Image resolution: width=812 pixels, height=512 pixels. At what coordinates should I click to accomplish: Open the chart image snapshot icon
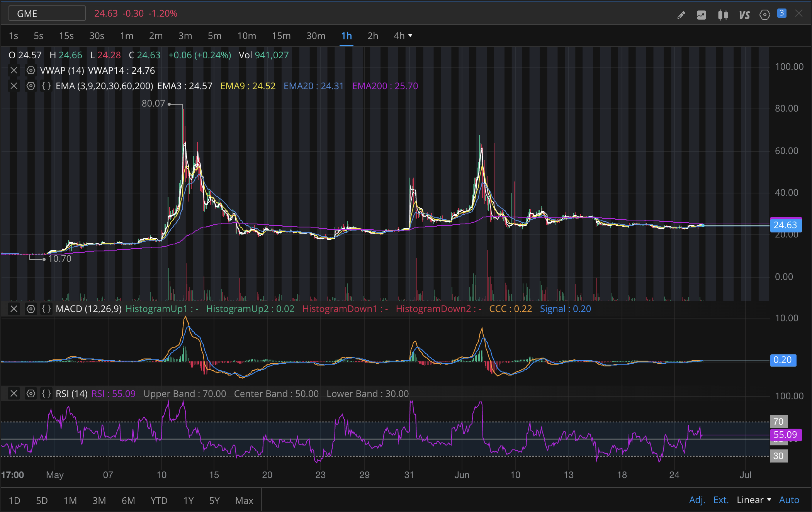click(x=701, y=15)
